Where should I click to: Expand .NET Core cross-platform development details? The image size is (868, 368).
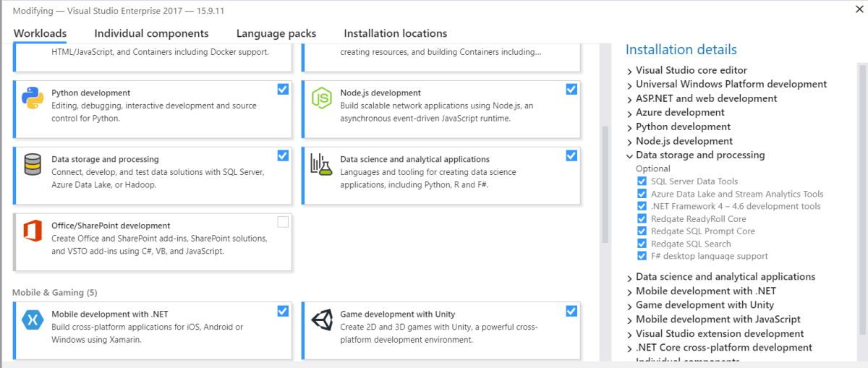pos(629,348)
